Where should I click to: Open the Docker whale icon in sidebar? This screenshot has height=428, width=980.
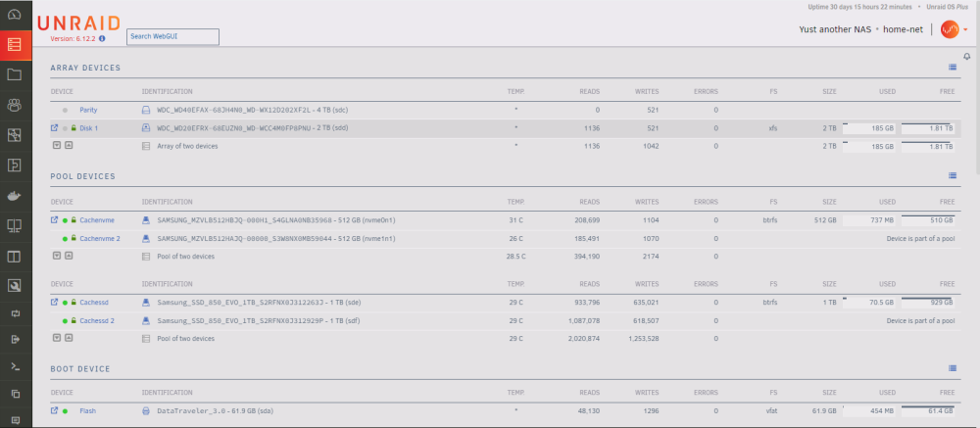(x=15, y=196)
